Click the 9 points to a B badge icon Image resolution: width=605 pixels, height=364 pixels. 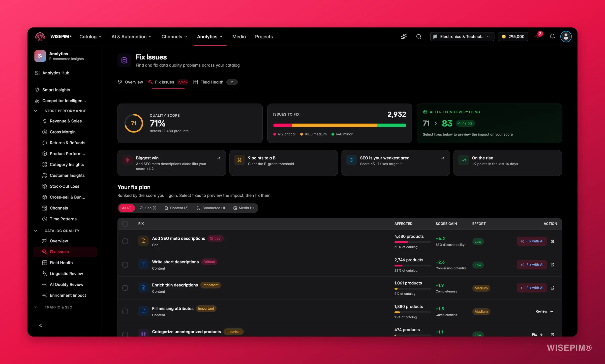pyautogui.click(x=239, y=160)
